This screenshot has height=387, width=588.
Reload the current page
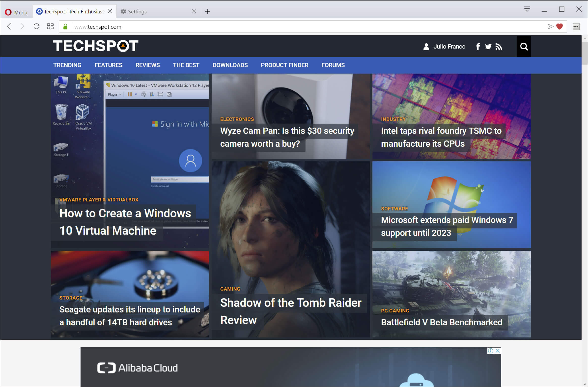[x=36, y=27]
